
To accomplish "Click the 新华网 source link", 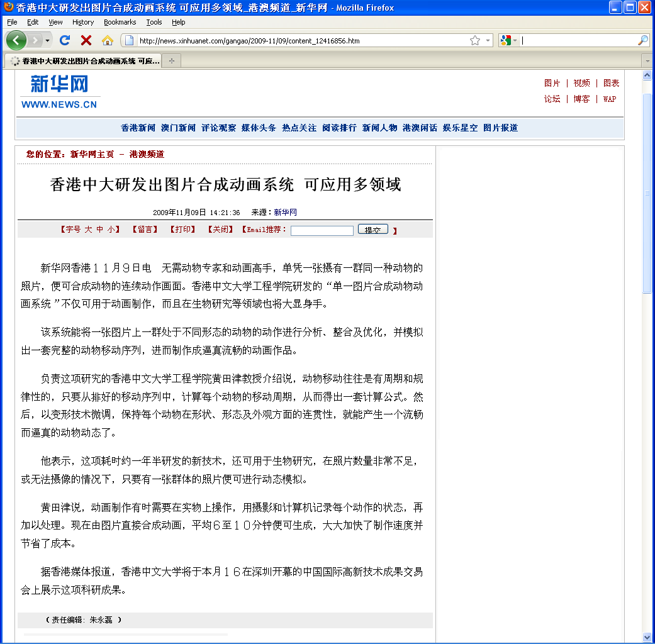I will click(x=285, y=212).
